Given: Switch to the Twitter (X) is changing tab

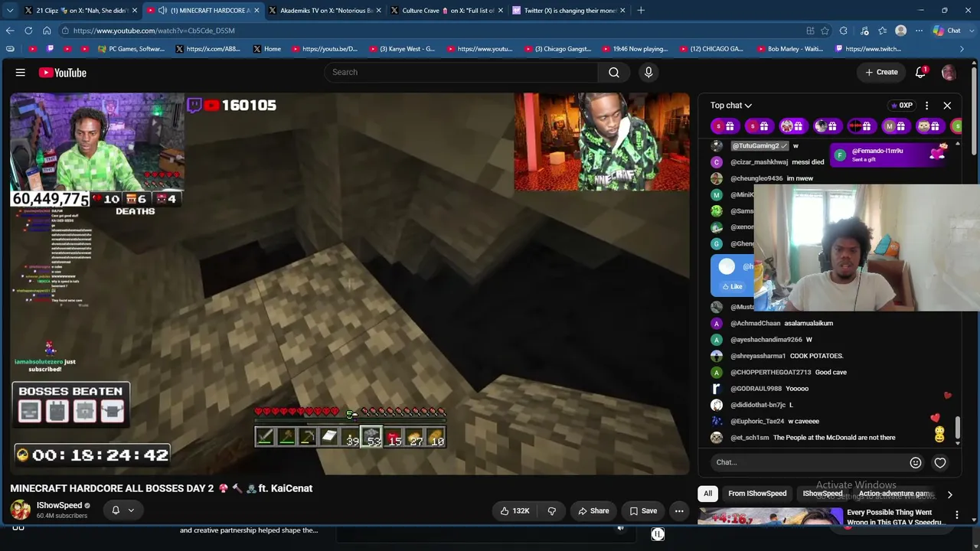Looking at the screenshot, I should tap(568, 11).
